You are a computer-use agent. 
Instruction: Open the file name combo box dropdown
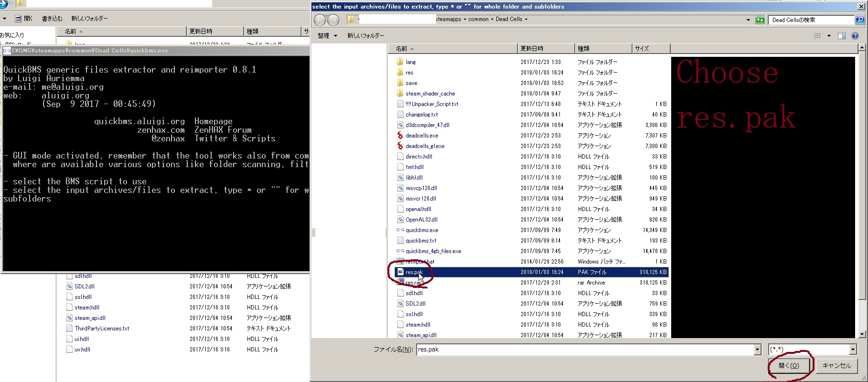point(757,350)
